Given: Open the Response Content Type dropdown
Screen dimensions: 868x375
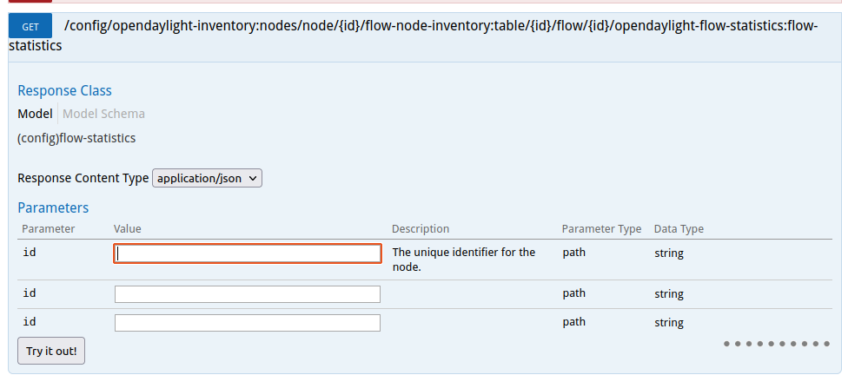Looking at the screenshot, I should (207, 178).
